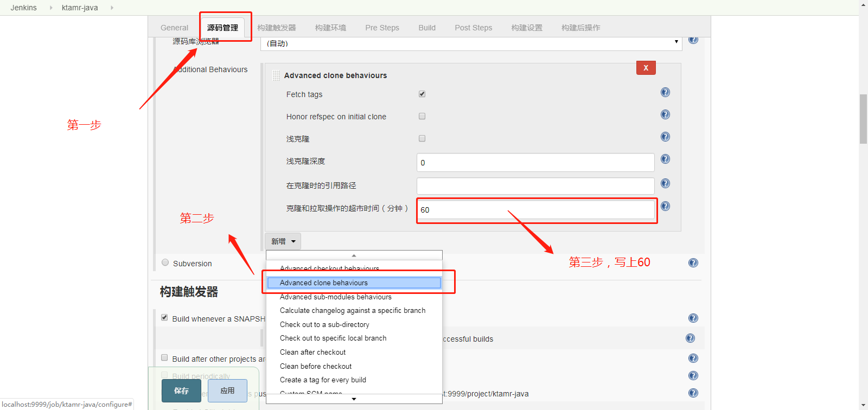The height and width of the screenshot is (410, 868).
Task: Enable the 浅克隆 shallow clone checkbox
Action: (422, 138)
